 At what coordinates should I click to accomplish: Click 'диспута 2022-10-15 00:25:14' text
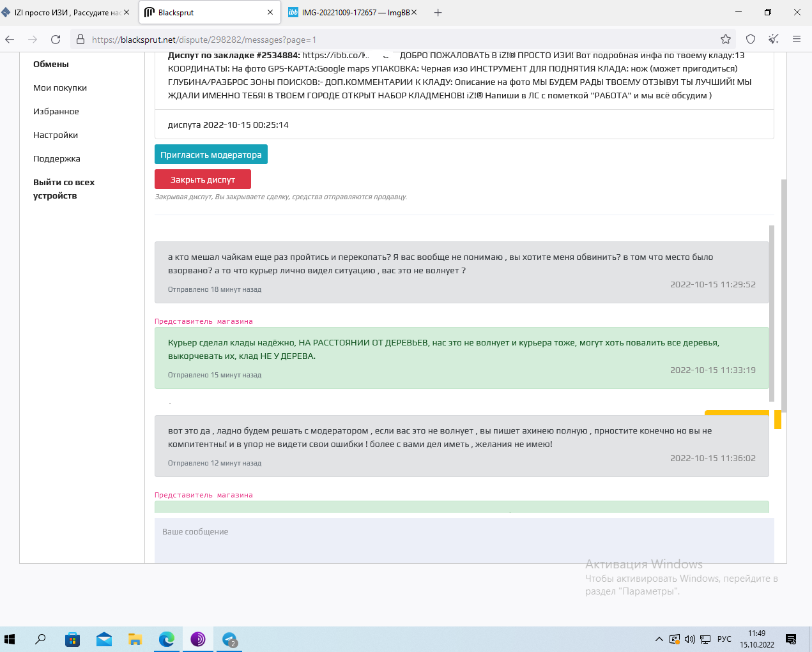[x=228, y=125]
